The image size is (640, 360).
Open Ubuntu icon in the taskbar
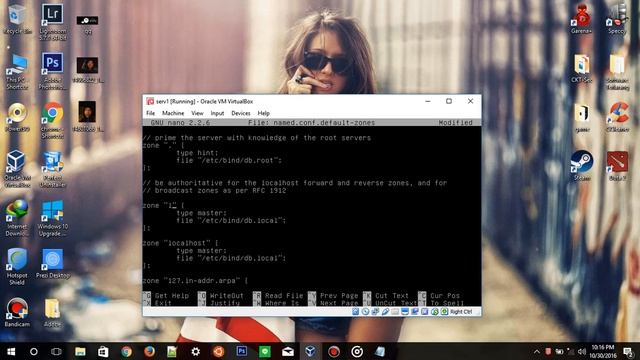(218, 351)
